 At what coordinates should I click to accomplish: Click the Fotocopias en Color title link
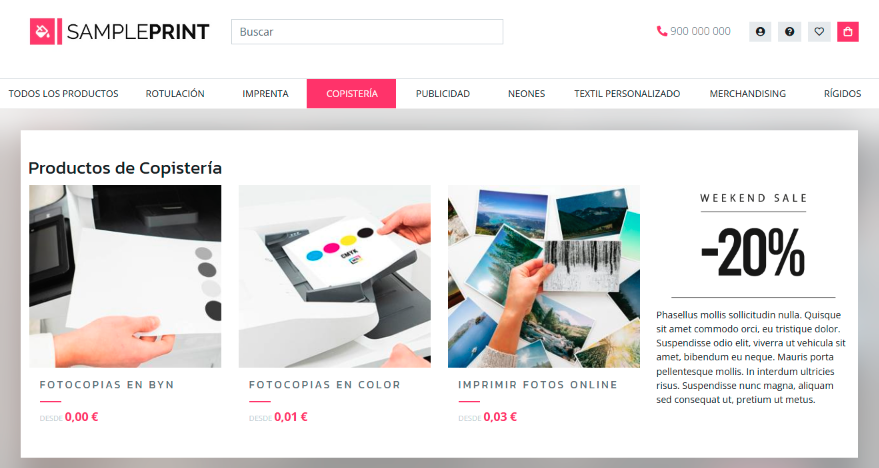pos(325,385)
